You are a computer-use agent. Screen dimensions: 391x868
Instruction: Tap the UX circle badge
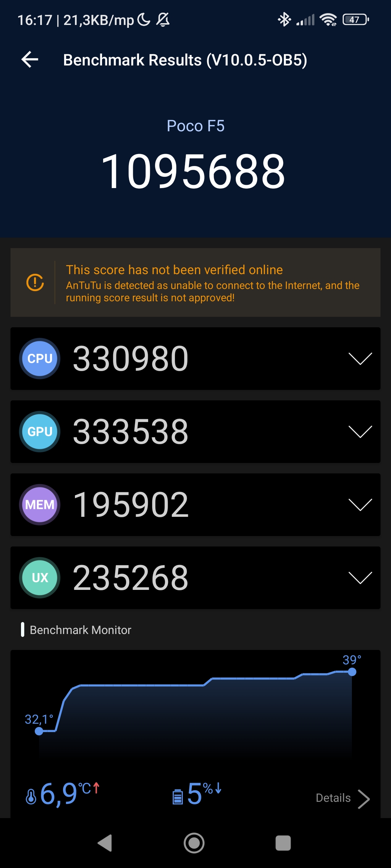(x=40, y=578)
